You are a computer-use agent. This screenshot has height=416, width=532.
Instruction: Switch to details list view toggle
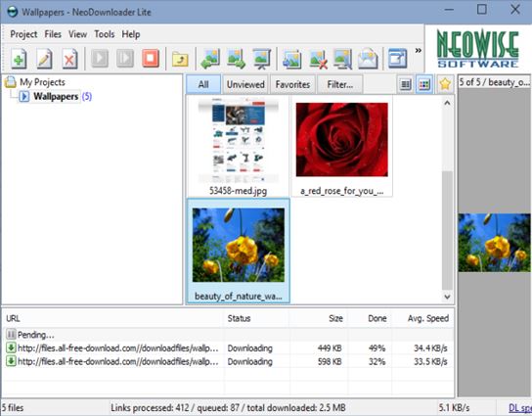pyautogui.click(x=405, y=84)
